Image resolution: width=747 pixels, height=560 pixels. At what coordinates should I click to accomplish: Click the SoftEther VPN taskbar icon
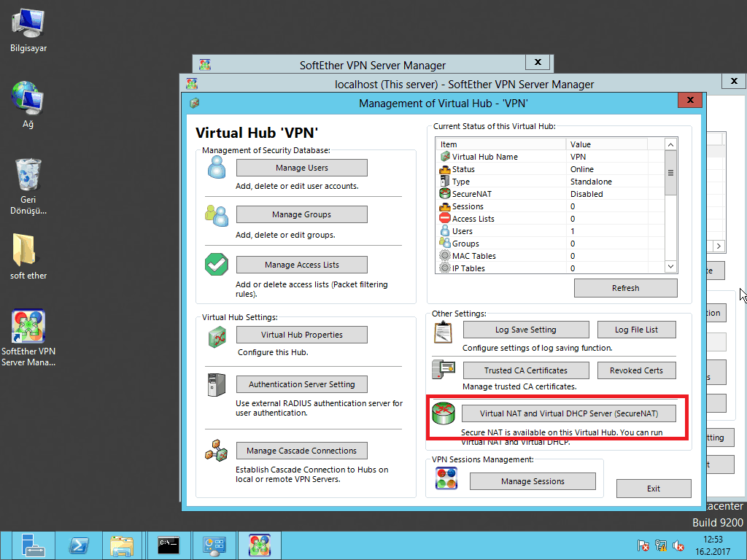259,545
